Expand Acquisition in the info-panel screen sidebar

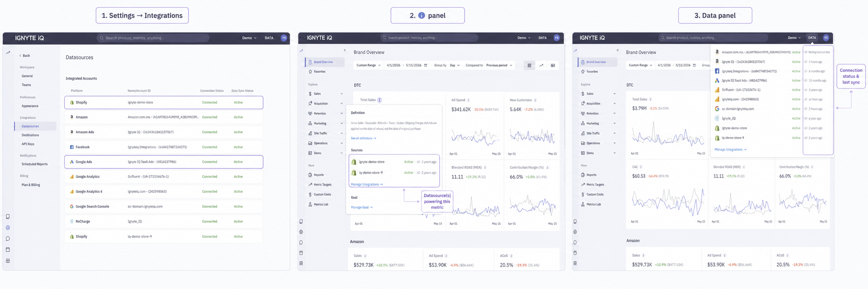coord(325,103)
